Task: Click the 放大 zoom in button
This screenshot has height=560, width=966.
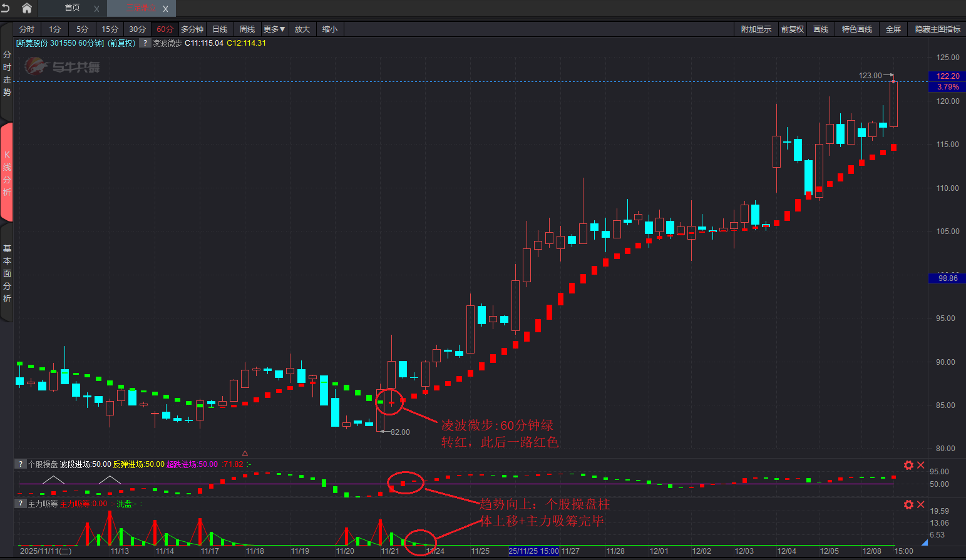Action: (x=302, y=29)
